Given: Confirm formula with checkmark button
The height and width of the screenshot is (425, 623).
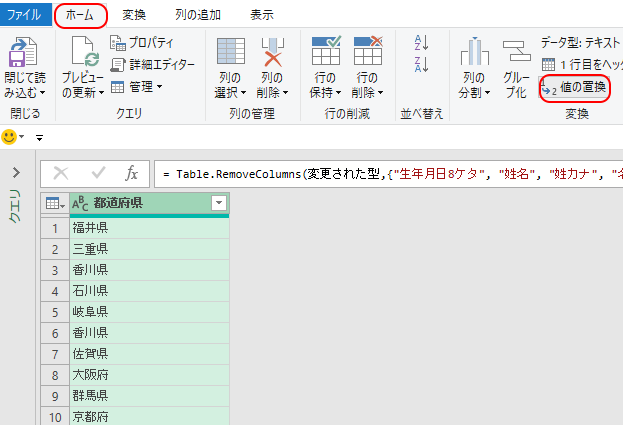Looking at the screenshot, I should [98, 174].
